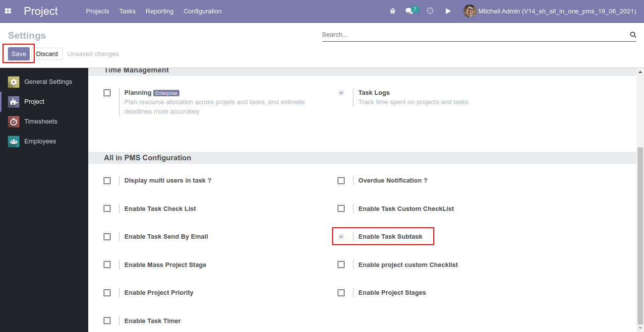Check Enable Project Priority
Viewport: 644px width, 332px height.
107,293
